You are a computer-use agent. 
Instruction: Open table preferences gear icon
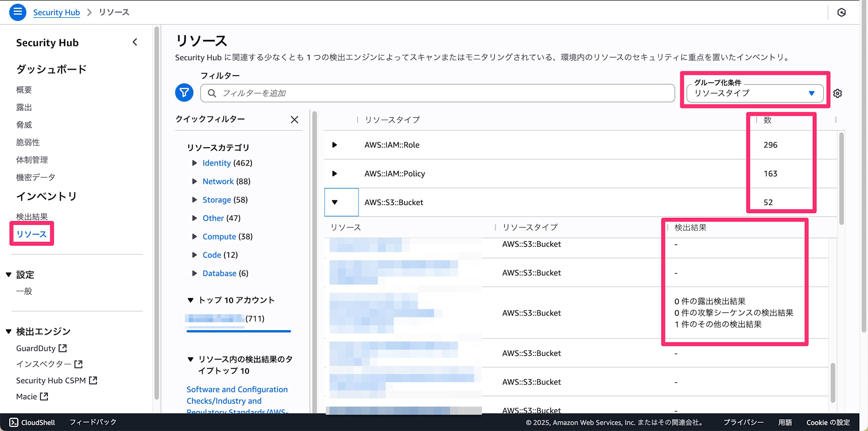coord(838,93)
